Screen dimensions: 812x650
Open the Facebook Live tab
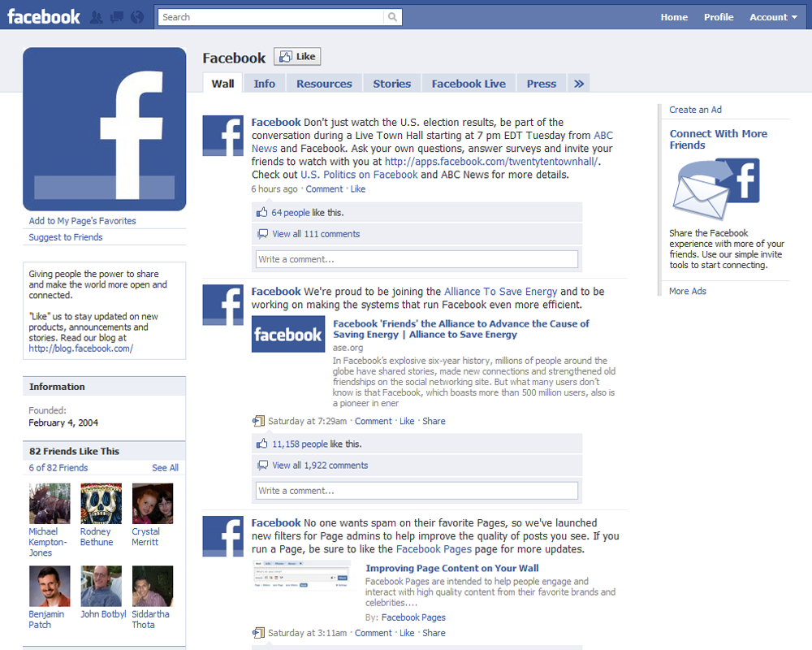pyautogui.click(x=469, y=84)
